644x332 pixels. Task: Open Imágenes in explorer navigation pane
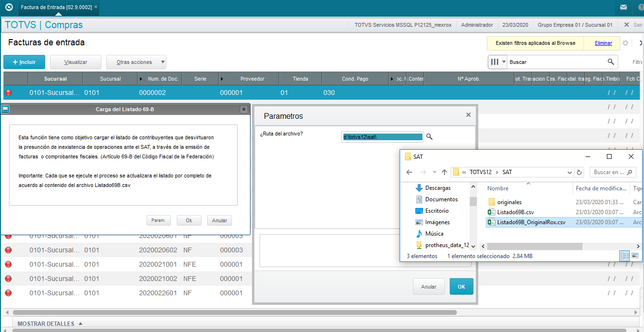[x=437, y=222]
